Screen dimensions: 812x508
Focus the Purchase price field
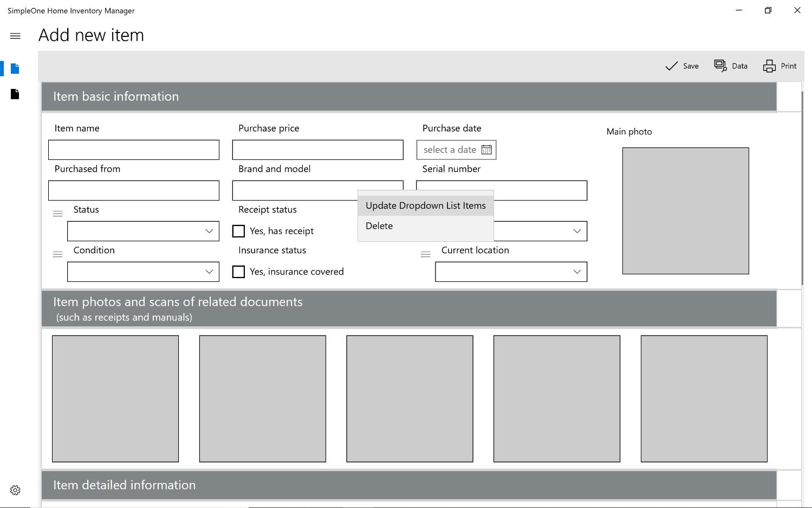318,150
